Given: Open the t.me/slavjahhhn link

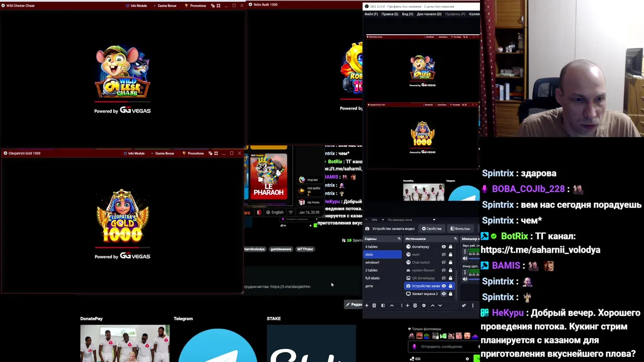Looking at the screenshot, I should click(x=290, y=287).
